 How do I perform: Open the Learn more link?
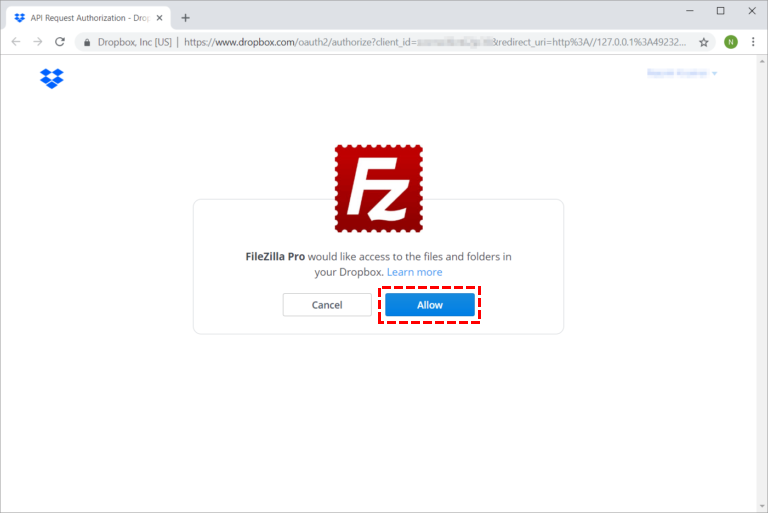coord(414,272)
